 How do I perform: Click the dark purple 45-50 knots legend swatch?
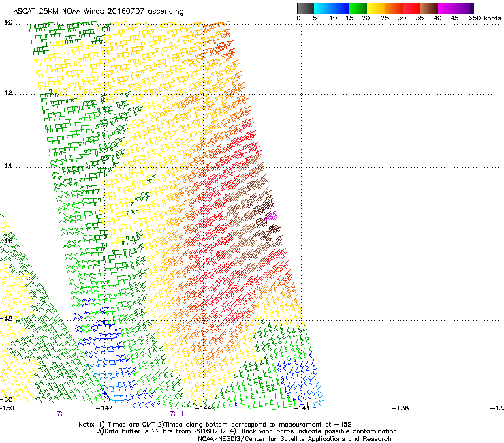(x=464, y=8)
